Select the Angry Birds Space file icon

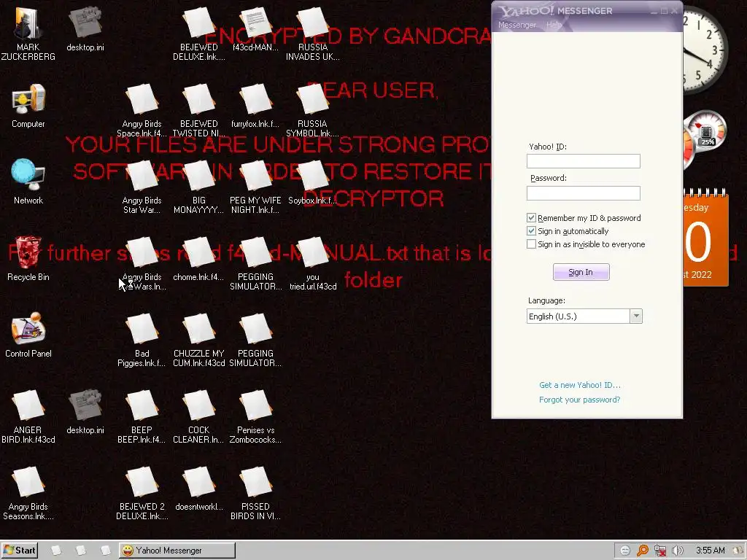point(142,111)
